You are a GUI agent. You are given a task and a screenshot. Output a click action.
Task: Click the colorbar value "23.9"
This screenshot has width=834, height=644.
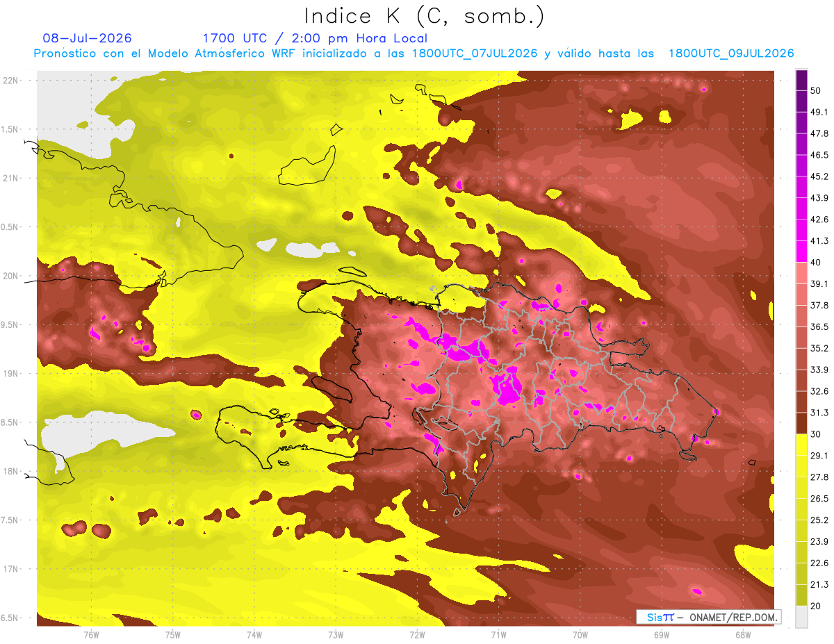tap(819, 542)
